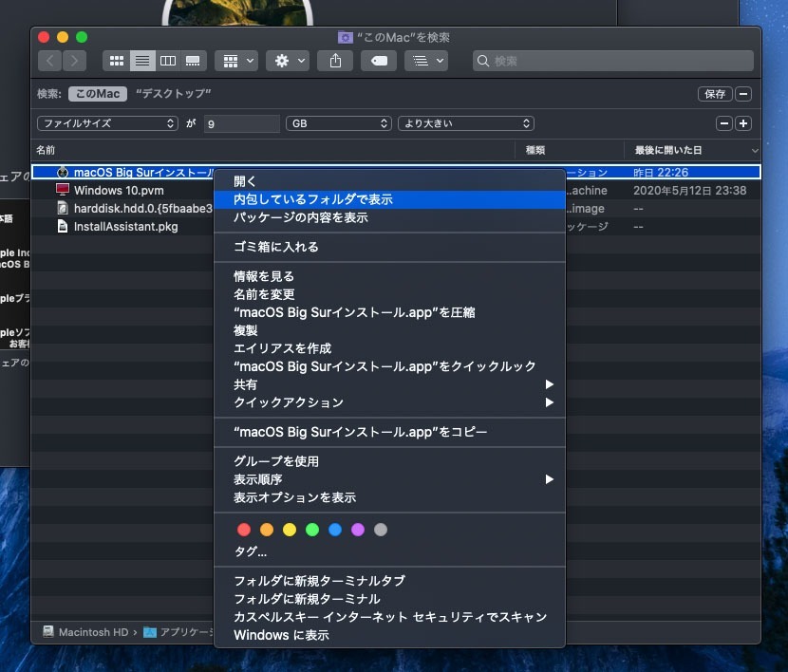Choose カスペルスキー scan menu item

click(x=389, y=617)
